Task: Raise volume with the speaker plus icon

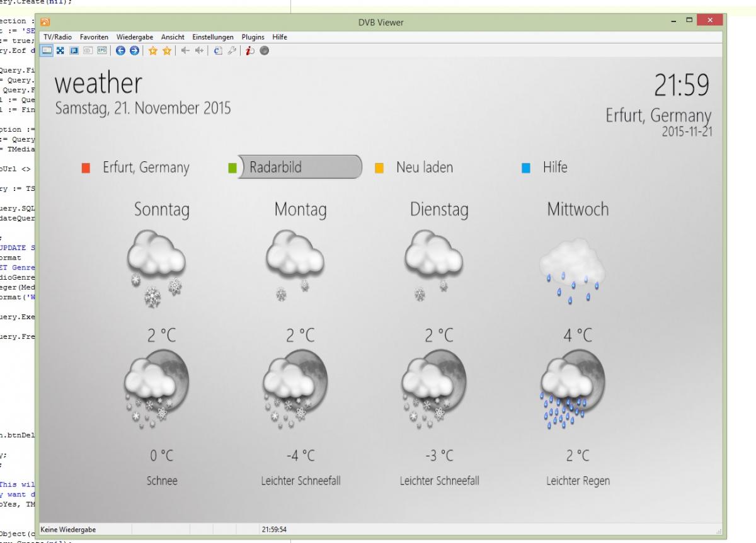Action: click(x=198, y=50)
